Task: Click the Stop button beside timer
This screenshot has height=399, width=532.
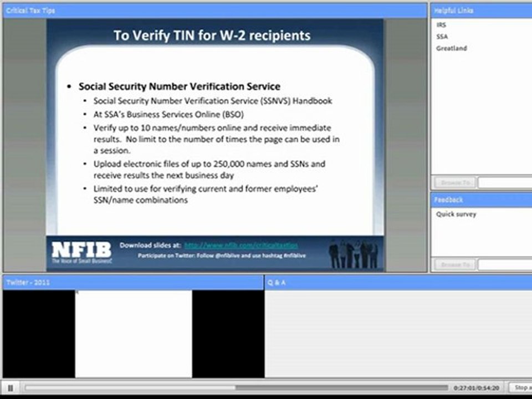Action: click(x=521, y=387)
